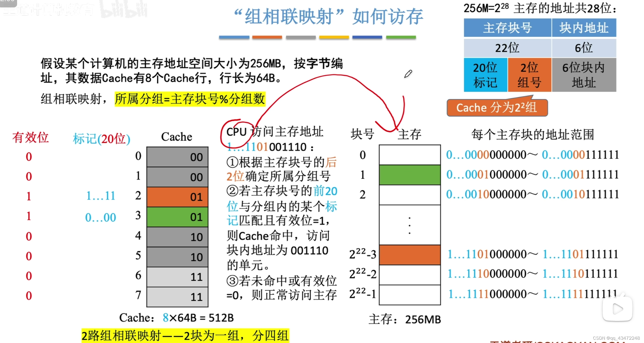Select the 主存块号 table header cell
Viewport: 644px width, 343px height.
pos(508,28)
